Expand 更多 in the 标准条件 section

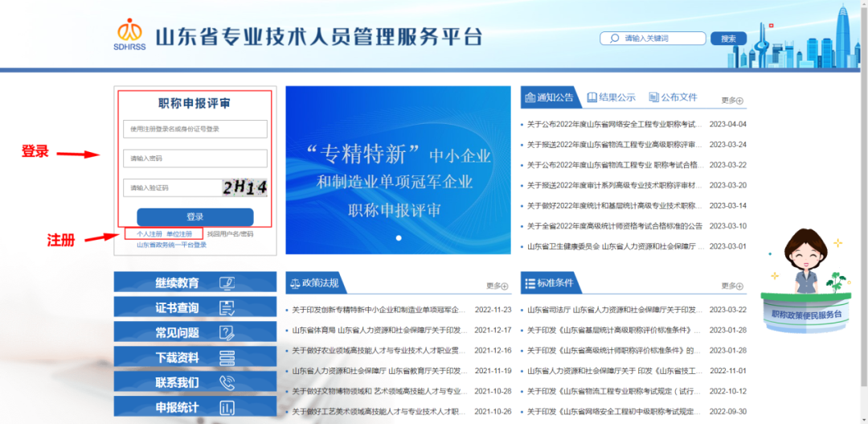[732, 286]
